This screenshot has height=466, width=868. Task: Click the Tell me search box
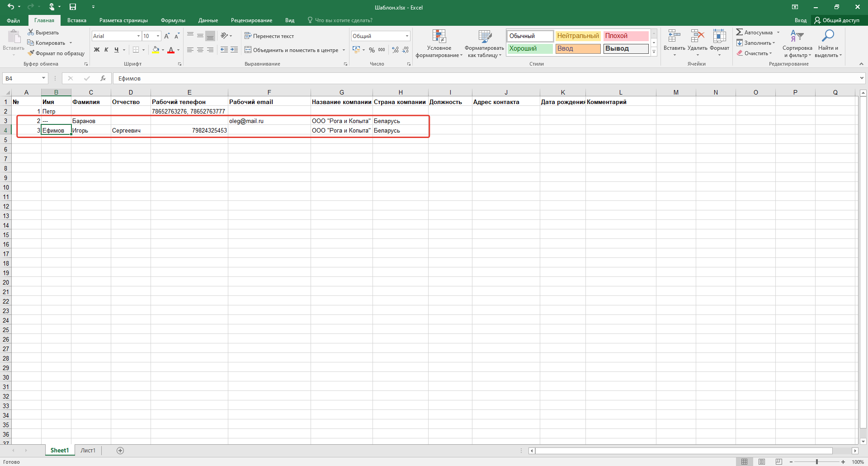[x=340, y=20]
